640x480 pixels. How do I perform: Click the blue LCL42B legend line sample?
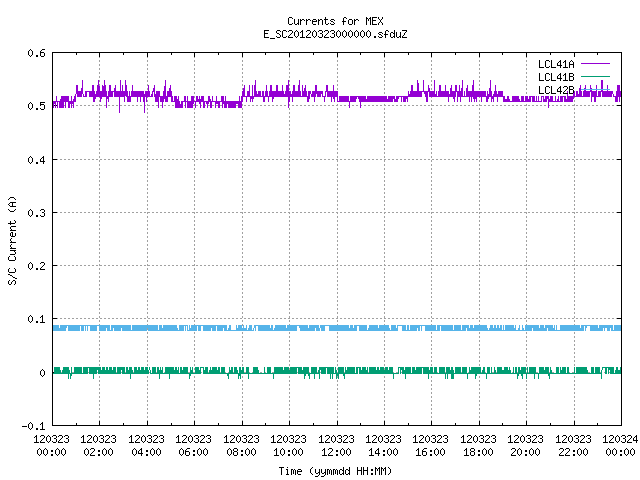point(595,89)
